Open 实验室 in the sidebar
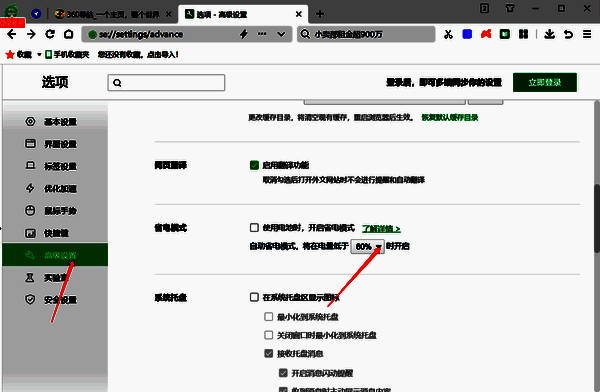The image size is (600, 392). (x=55, y=277)
